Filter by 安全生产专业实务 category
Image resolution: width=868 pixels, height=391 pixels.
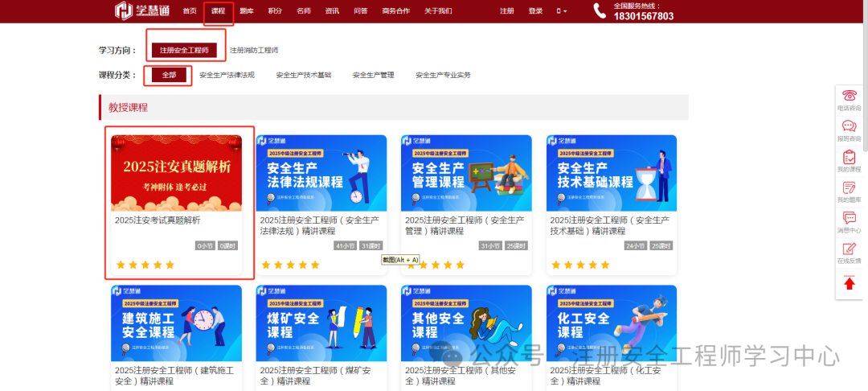[x=443, y=75]
